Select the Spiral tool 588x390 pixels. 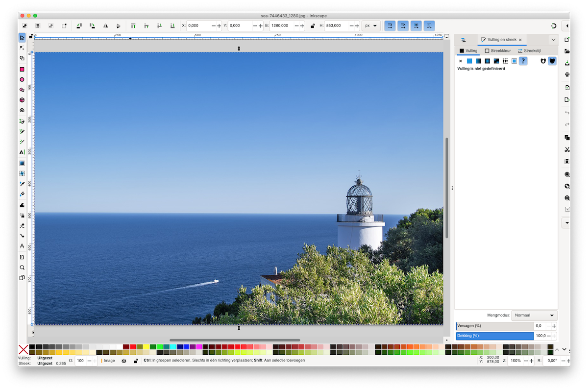coord(22,110)
